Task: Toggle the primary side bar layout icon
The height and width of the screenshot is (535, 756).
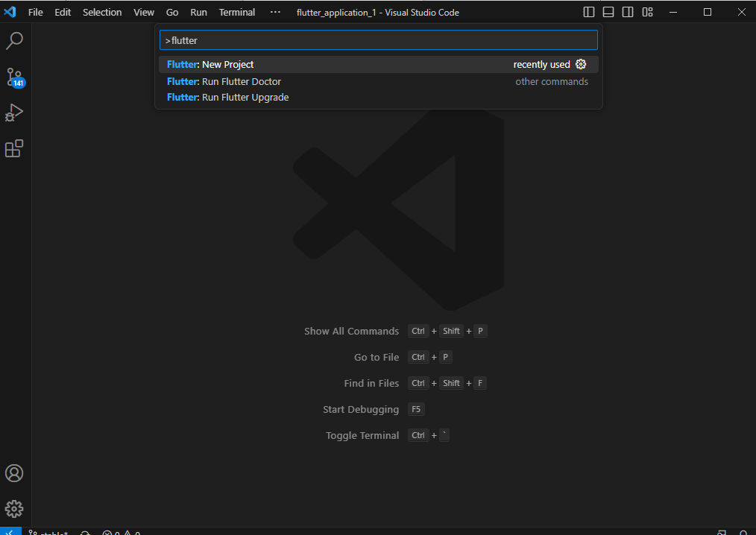Action: click(x=589, y=12)
